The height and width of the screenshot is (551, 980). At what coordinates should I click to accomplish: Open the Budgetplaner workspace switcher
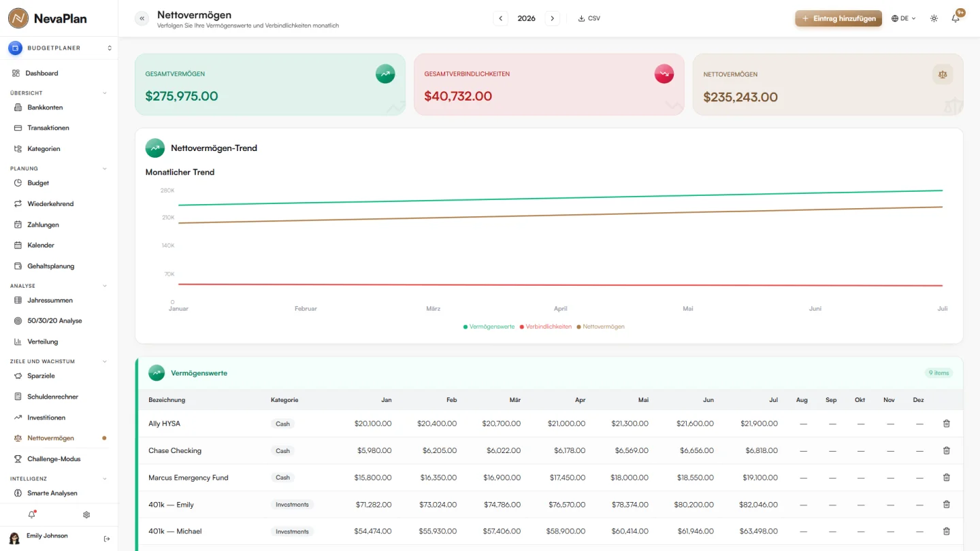(x=59, y=48)
